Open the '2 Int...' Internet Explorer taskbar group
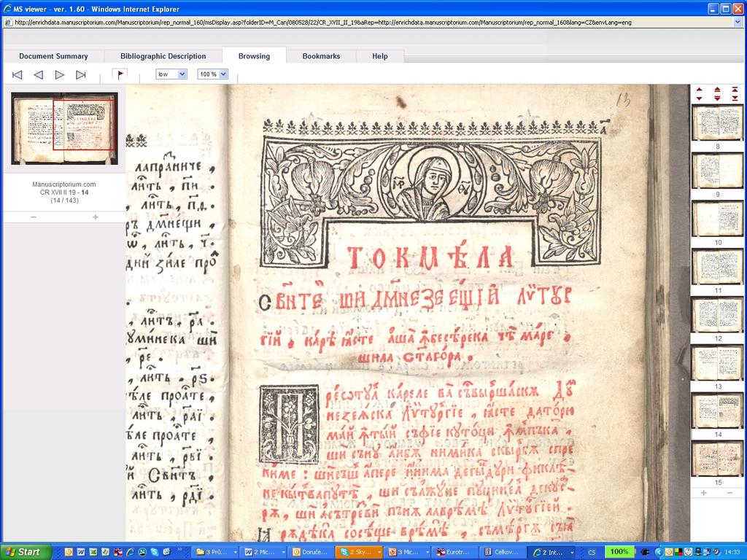 point(550,552)
